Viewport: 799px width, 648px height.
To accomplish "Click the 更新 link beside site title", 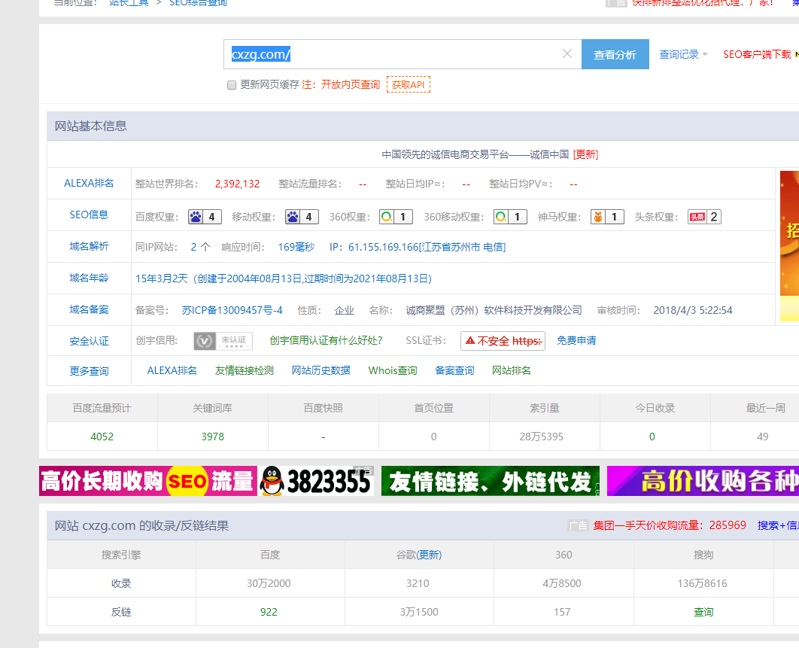I will [585, 154].
